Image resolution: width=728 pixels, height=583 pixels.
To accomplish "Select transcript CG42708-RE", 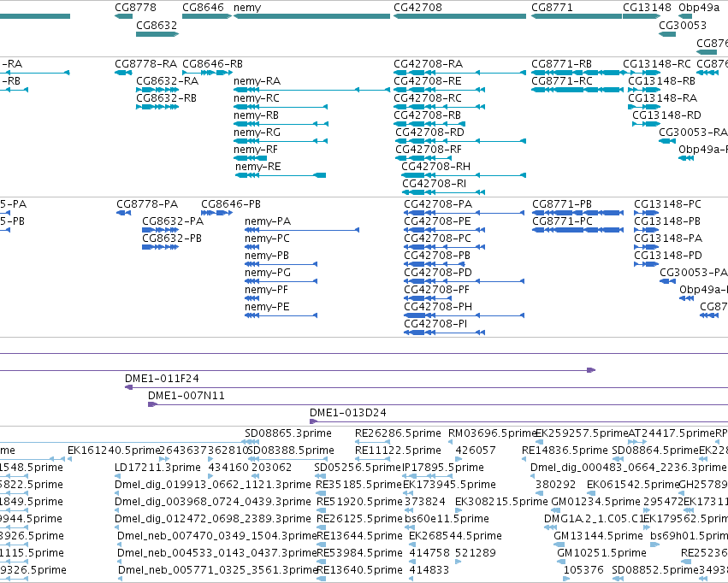I will pos(439,90).
